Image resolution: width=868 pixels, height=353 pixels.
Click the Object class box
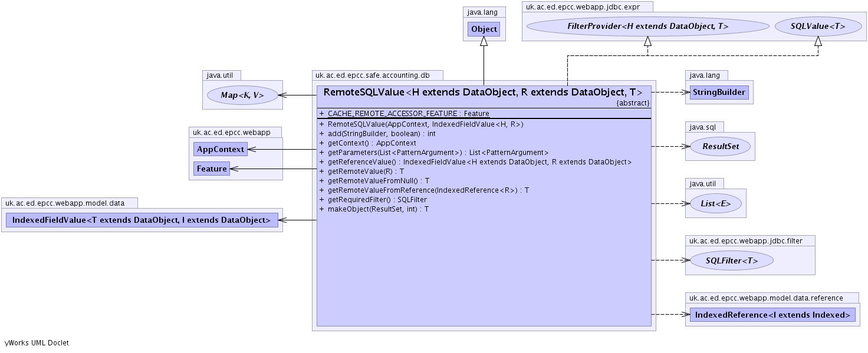[484, 29]
